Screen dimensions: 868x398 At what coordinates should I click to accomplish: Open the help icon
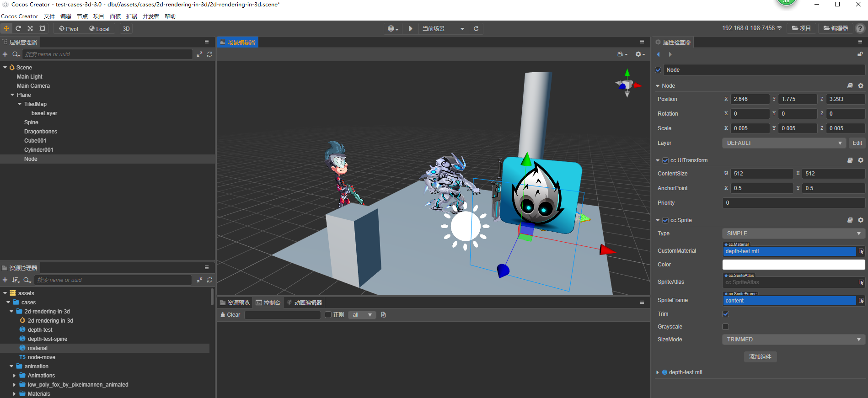(x=860, y=28)
